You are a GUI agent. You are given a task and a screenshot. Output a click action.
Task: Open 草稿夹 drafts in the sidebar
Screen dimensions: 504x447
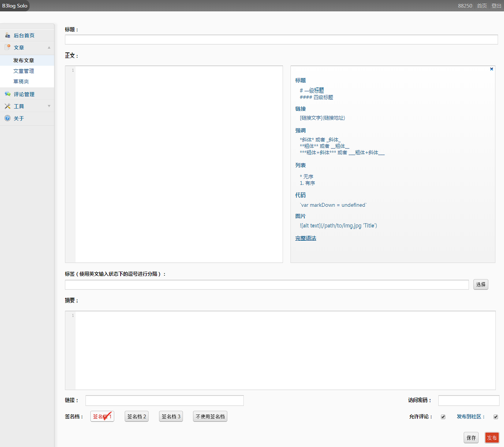[x=21, y=81]
